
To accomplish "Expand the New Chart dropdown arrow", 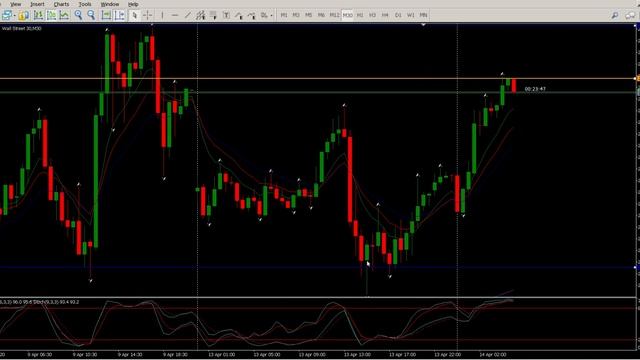I will (x=14, y=16).
